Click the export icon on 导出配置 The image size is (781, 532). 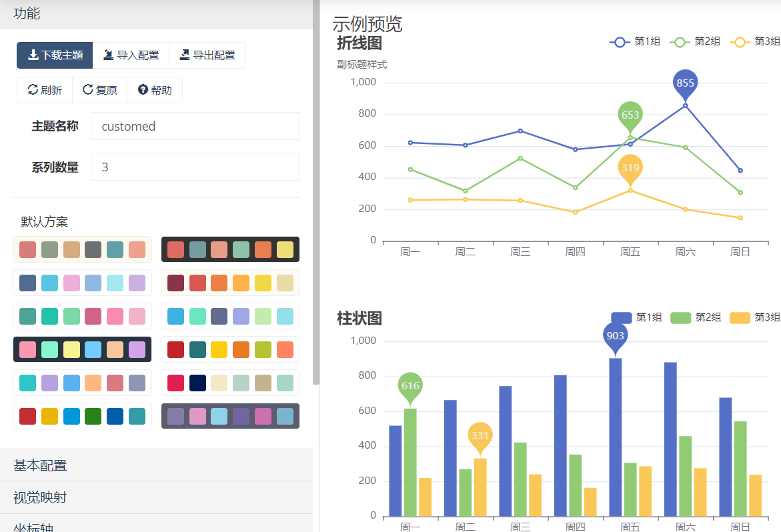[x=184, y=55]
